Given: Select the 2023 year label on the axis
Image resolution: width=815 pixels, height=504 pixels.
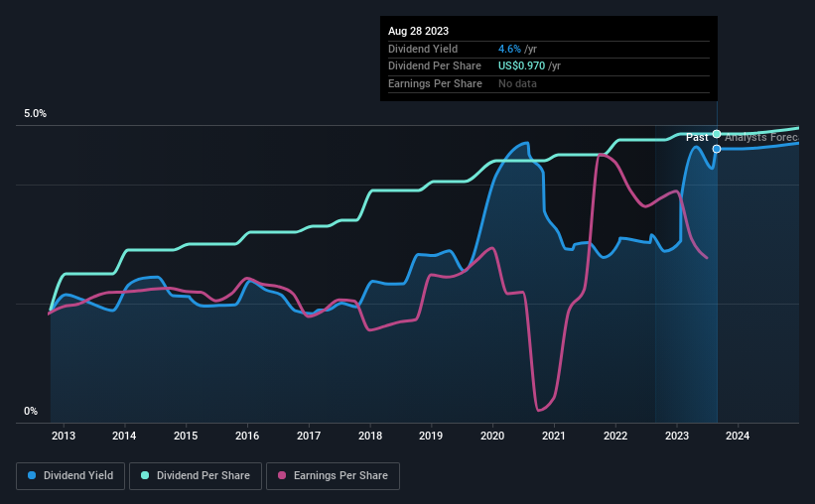Looking at the screenshot, I should (677, 437).
